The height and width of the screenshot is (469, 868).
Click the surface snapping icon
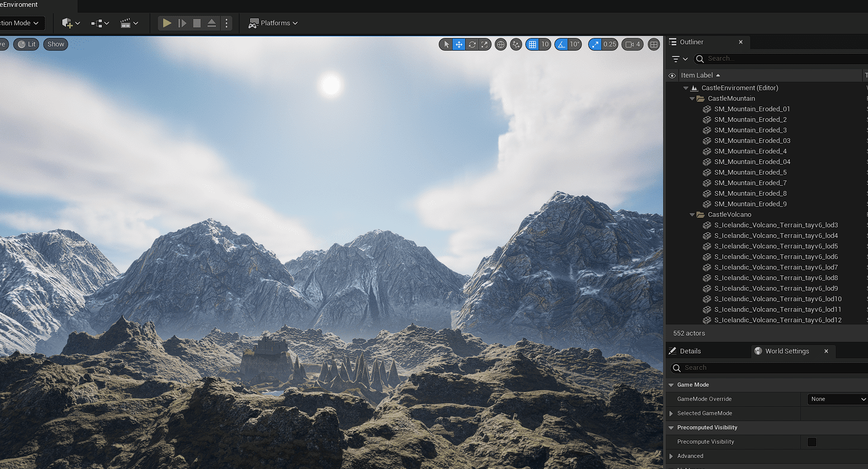click(x=516, y=44)
